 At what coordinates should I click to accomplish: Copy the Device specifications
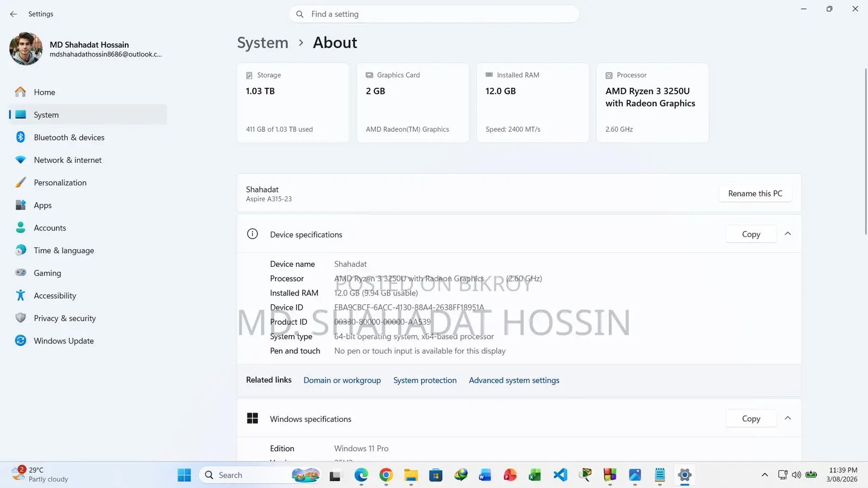[x=751, y=234]
